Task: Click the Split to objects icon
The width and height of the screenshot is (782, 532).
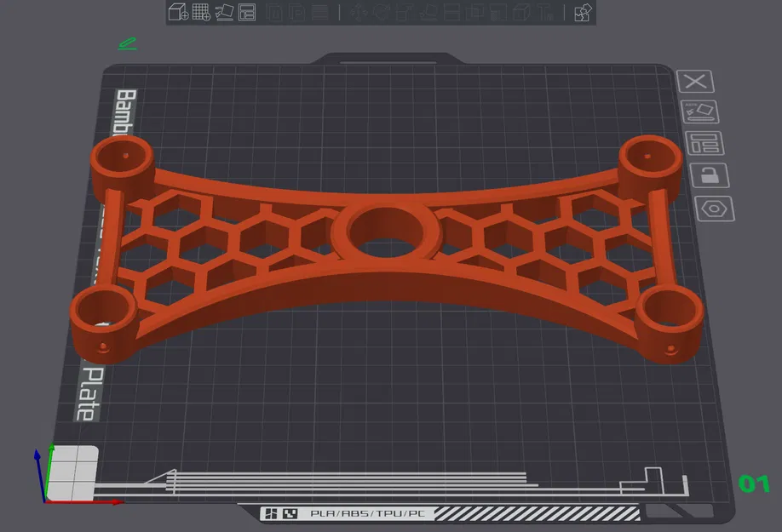Action: coord(274,12)
